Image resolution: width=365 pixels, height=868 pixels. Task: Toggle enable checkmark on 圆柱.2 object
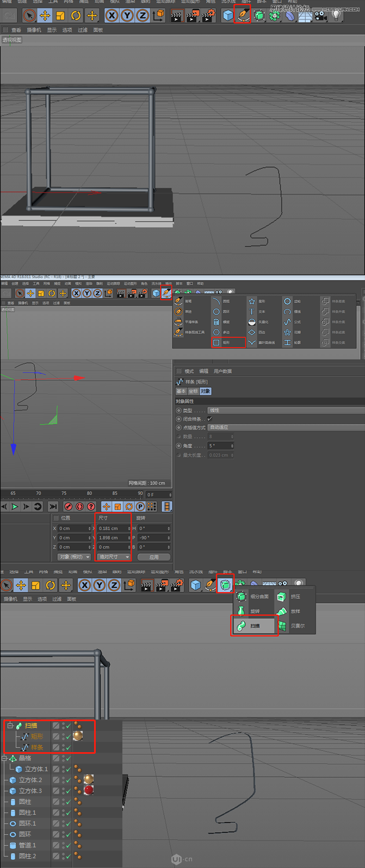click(x=69, y=856)
